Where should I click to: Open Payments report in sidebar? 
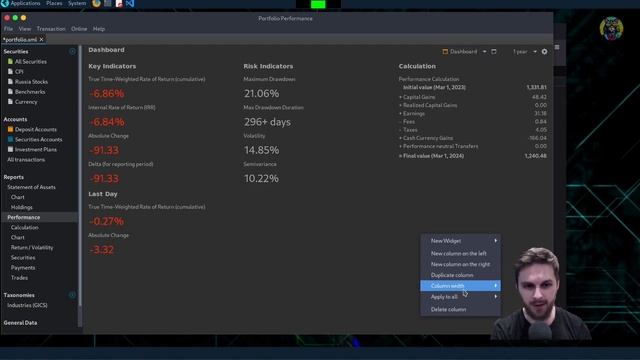pos(23,268)
